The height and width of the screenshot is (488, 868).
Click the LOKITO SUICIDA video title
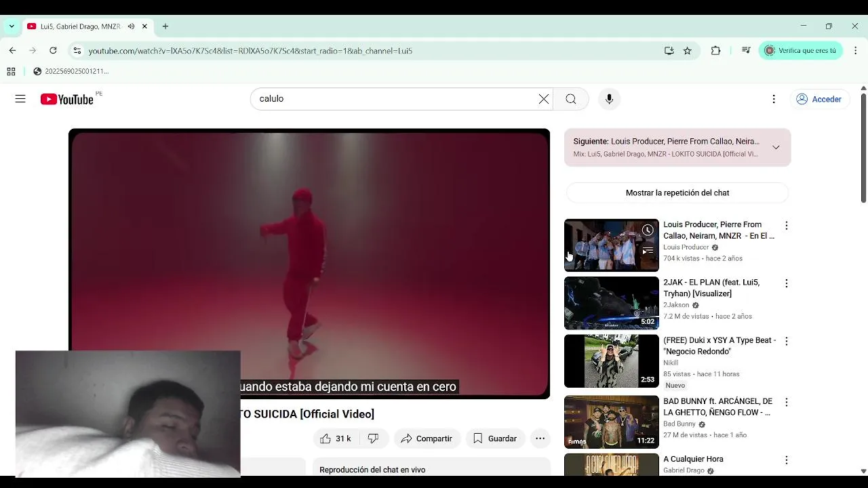tap(307, 414)
